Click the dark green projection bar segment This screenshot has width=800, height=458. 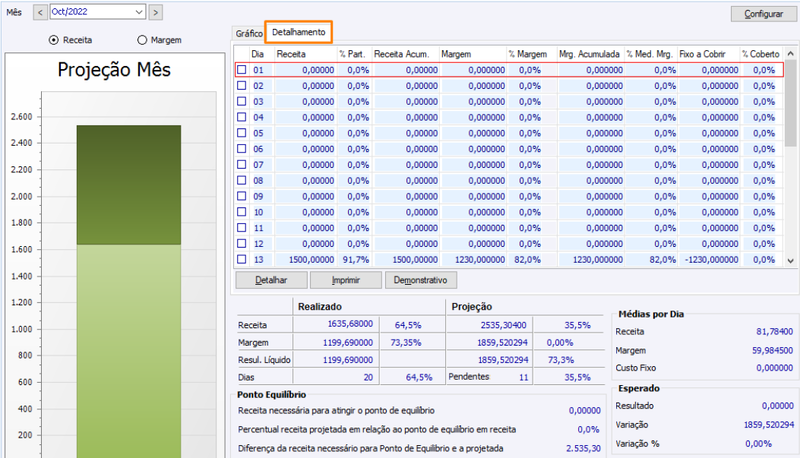[129, 185]
